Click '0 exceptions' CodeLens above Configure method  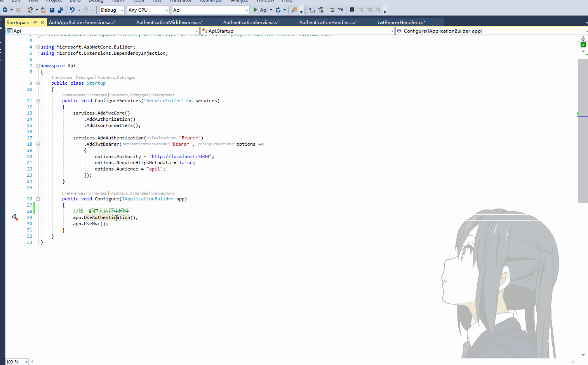[163, 193]
